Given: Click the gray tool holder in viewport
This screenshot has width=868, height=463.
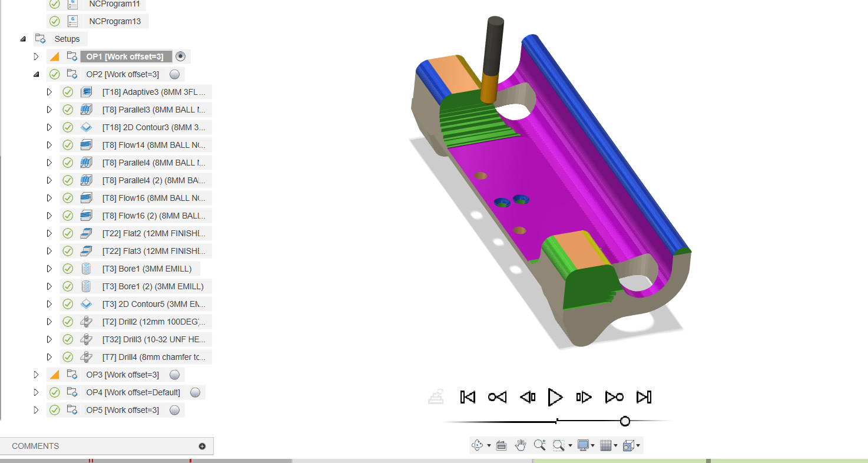Looking at the screenshot, I should [493, 46].
